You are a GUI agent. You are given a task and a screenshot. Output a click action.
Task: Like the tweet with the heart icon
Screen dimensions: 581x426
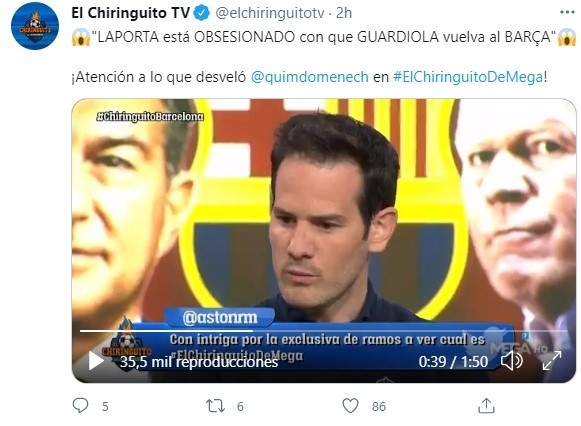pyautogui.click(x=350, y=406)
